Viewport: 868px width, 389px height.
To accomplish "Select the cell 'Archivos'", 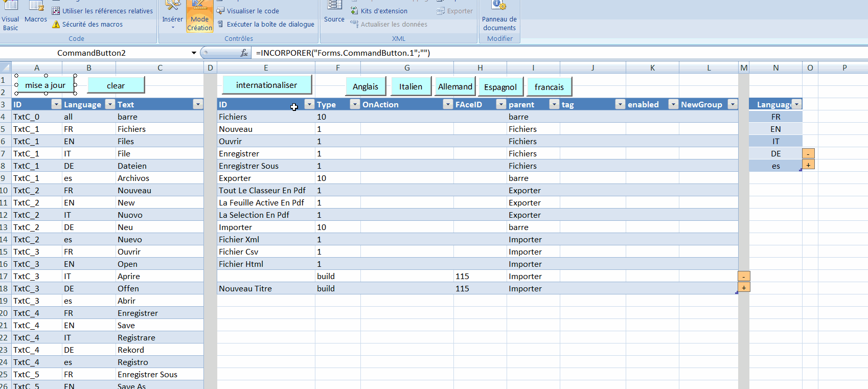I will (159, 178).
